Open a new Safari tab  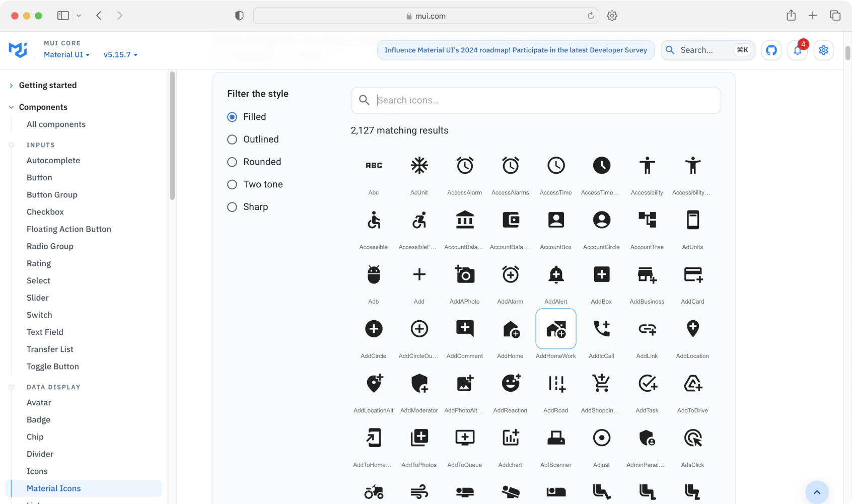(813, 16)
